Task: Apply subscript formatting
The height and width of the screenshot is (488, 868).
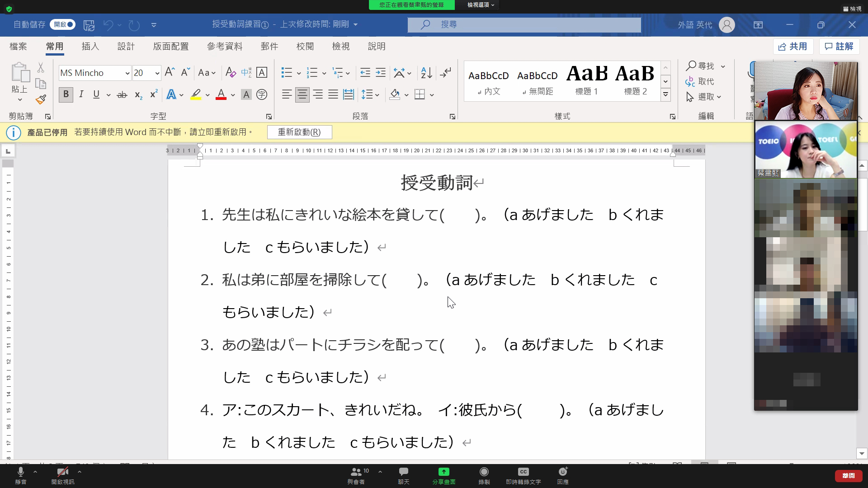Action: pyautogui.click(x=138, y=95)
